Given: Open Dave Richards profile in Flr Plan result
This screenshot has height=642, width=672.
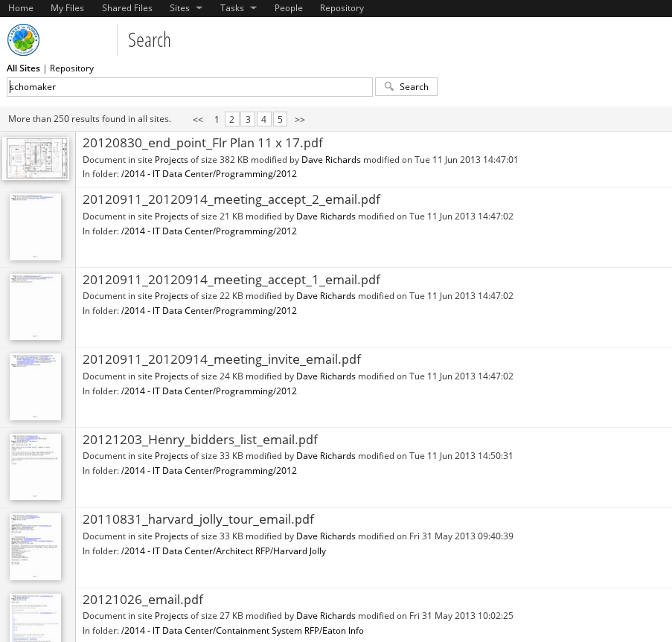Looking at the screenshot, I should point(331,160).
